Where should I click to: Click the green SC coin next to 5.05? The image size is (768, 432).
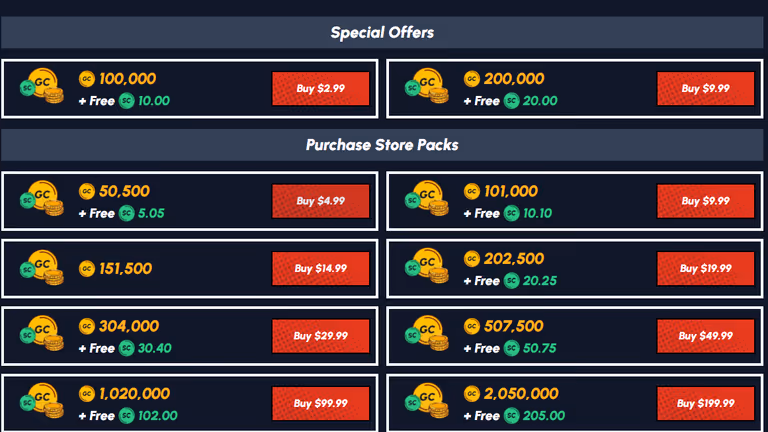coord(127,213)
